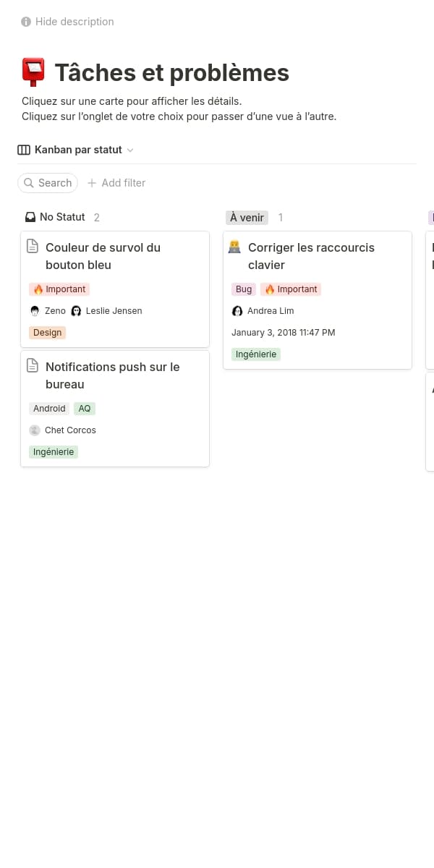Click the kanban board icon before Kanban par statut

tap(22, 150)
